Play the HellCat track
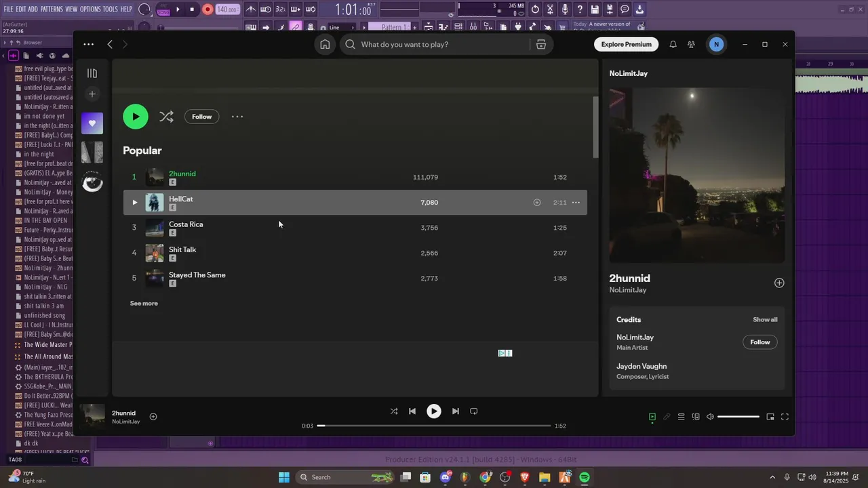Image resolution: width=868 pixels, height=488 pixels. tap(134, 202)
